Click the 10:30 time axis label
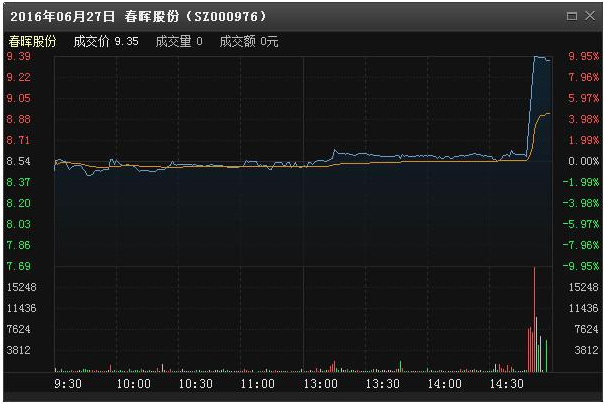Image resolution: width=604 pixels, height=404 pixels. [x=196, y=384]
